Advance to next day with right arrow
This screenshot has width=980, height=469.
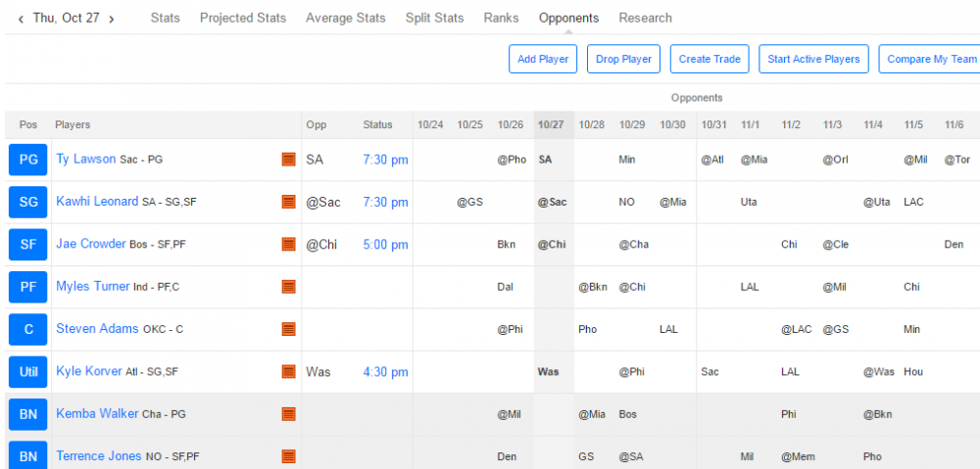111,19
